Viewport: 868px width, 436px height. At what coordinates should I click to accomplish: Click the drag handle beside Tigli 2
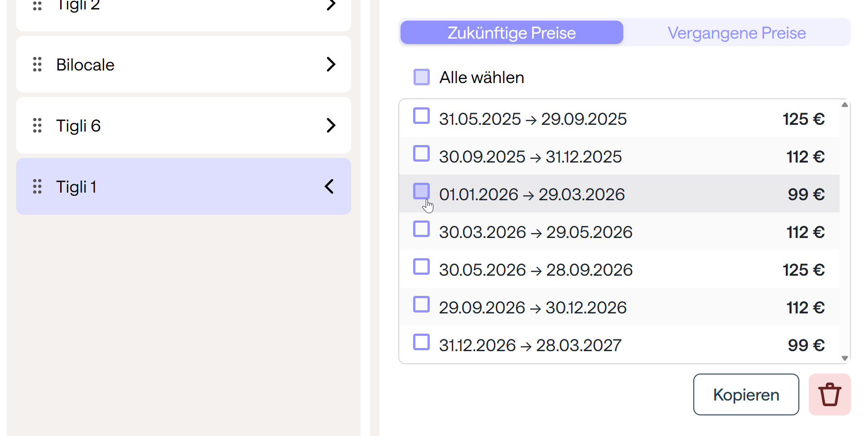coord(37,5)
